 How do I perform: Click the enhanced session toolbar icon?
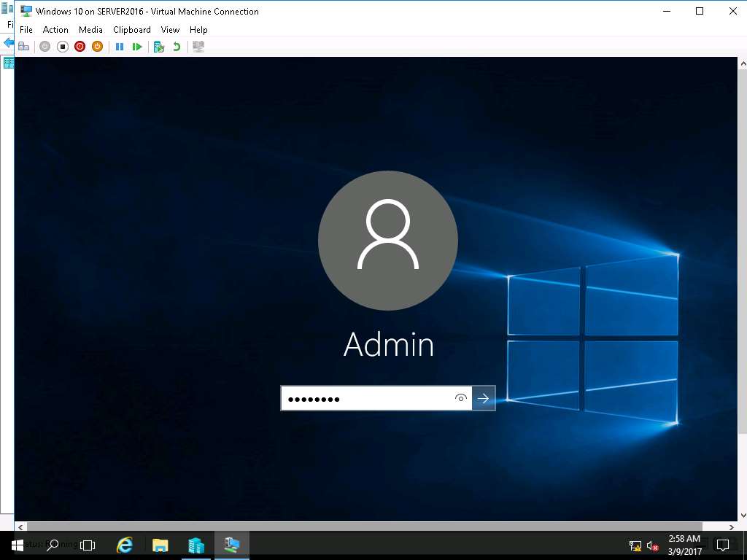click(x=198, y=47)
